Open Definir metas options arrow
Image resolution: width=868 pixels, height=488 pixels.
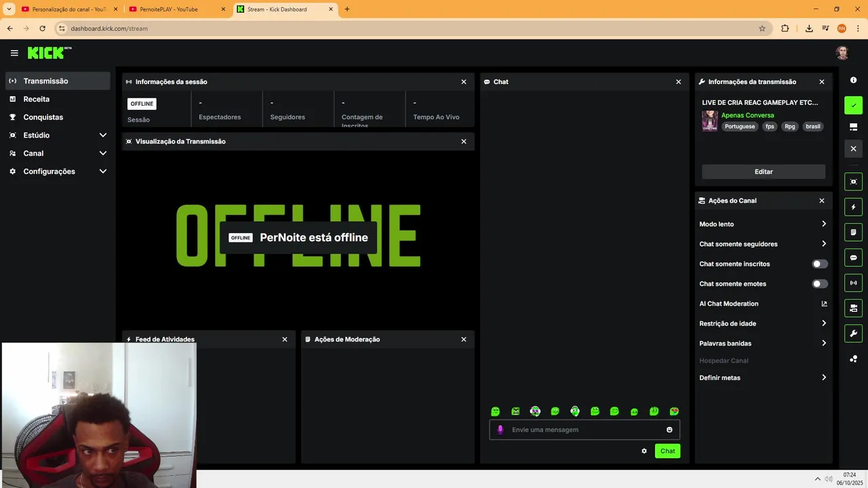coord(824,378)
